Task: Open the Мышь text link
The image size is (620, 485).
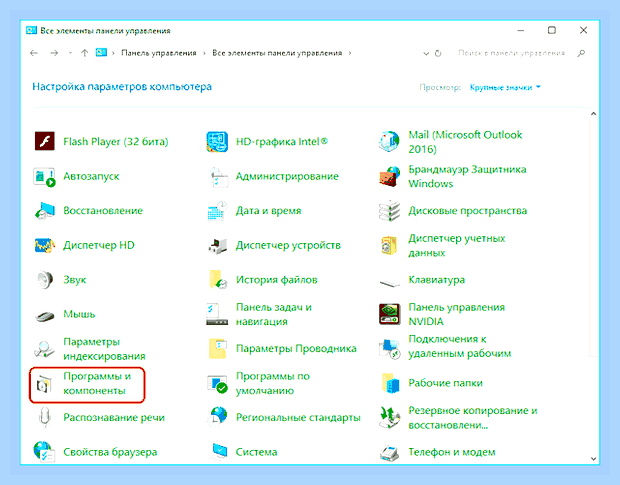Action: coord(79,314)
